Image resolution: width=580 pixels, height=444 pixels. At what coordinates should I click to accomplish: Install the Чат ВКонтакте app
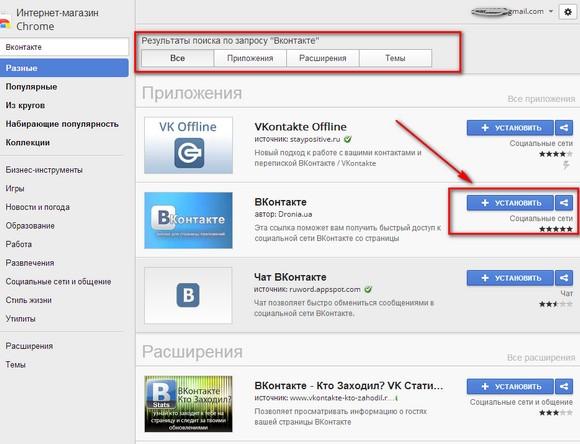coord(510,278)
